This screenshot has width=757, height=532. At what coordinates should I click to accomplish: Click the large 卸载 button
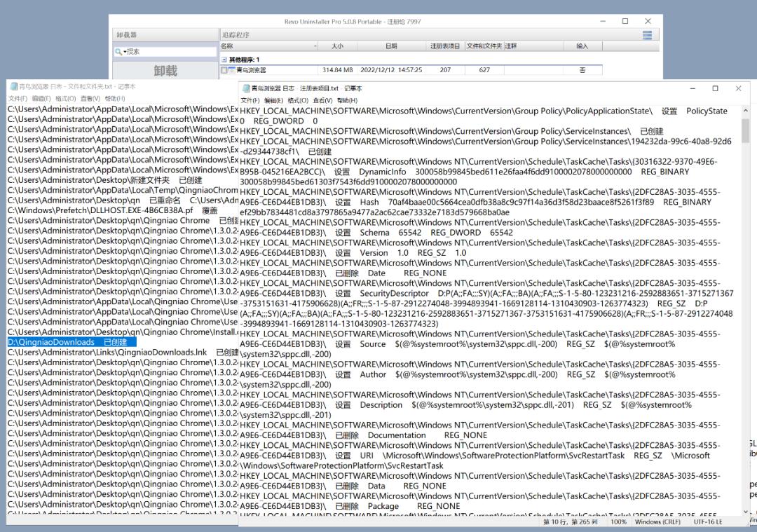pyautogui.click(x=165, y=71)
